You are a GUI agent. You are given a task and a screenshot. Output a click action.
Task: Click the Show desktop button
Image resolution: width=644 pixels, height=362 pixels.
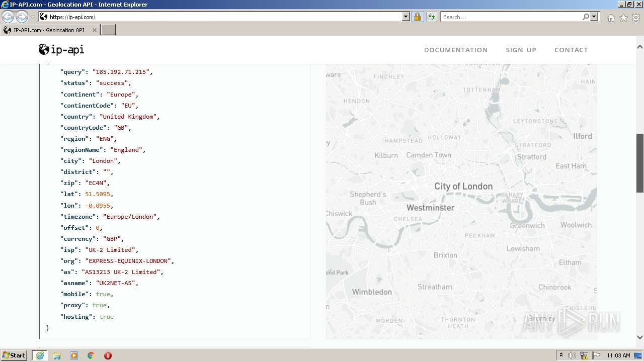point(638,355)
